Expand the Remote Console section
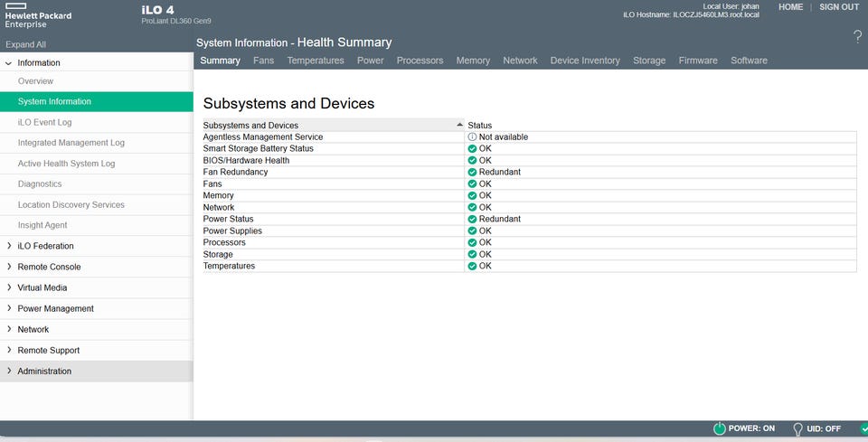 pos(9,267)
